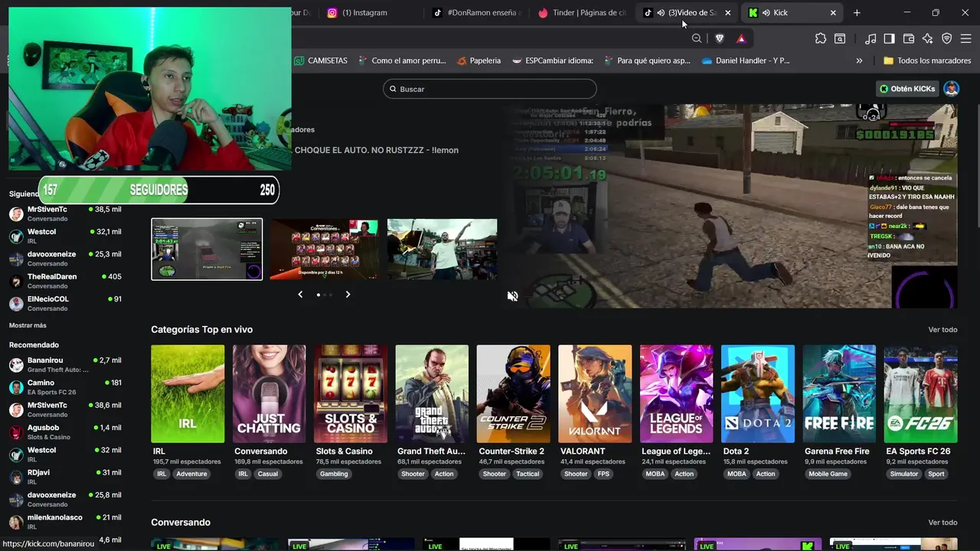This screenshot has height=551, width=980.
Task: Open the Grand Theft Auto V category card
Action: click(x=432, y=393)
